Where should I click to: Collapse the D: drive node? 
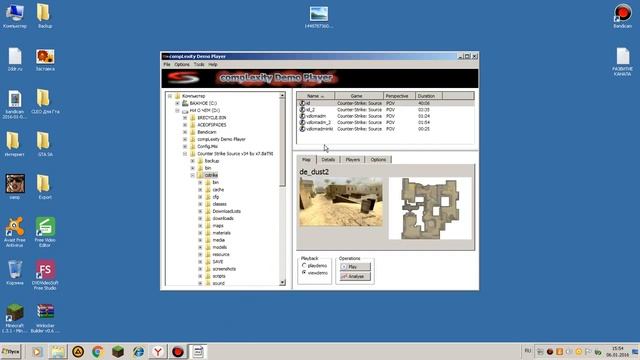click(x=177, y=111)
